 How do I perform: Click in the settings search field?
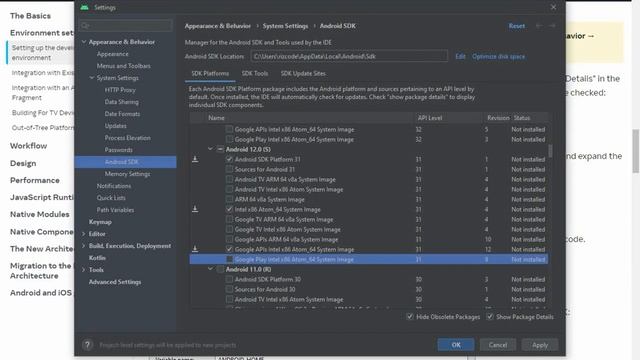[x=126, y=26]
